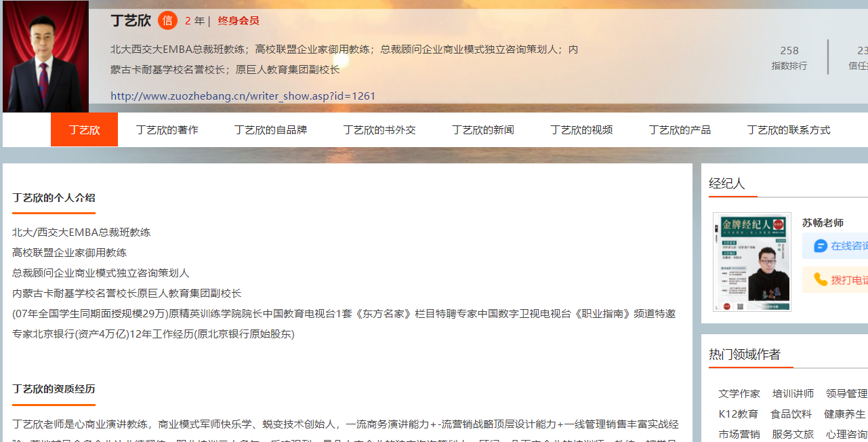Click the 258 指数排行 ranking stat

click(x=789, y=57)
